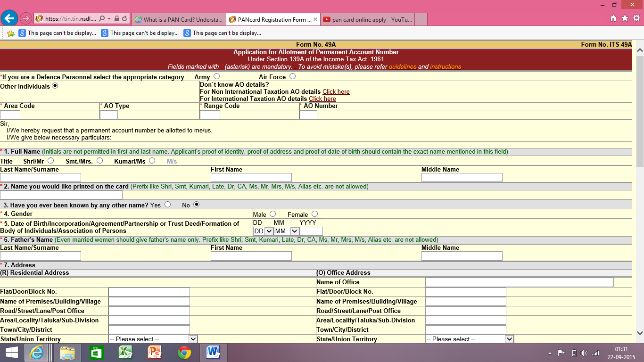
Task: Click the YYYY birth year field
Action: 311,231
